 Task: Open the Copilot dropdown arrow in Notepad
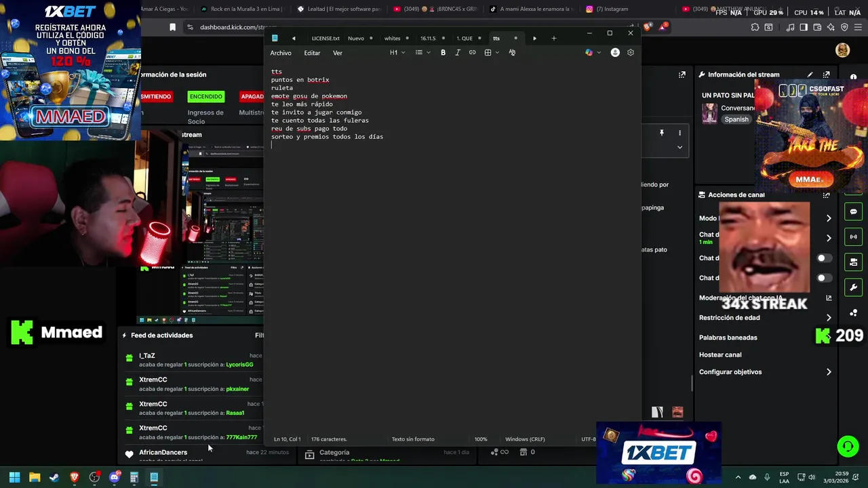(599, 53)
